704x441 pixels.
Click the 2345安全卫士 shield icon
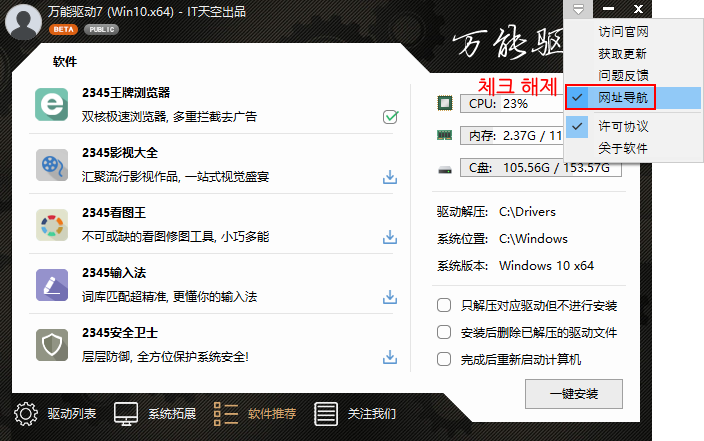pyautogui.click(x=52, y=345)
